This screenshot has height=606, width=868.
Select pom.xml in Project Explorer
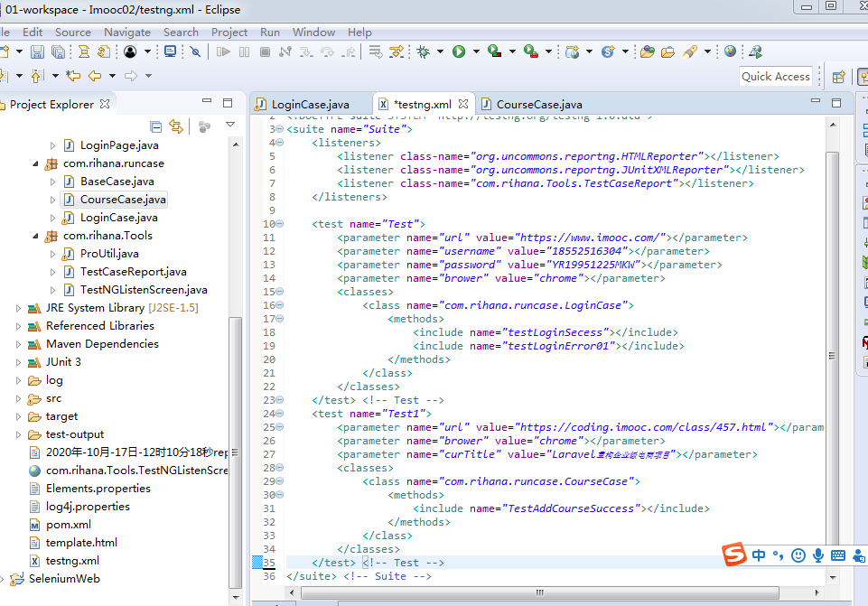pyautogui.click(x=69, y=525)
